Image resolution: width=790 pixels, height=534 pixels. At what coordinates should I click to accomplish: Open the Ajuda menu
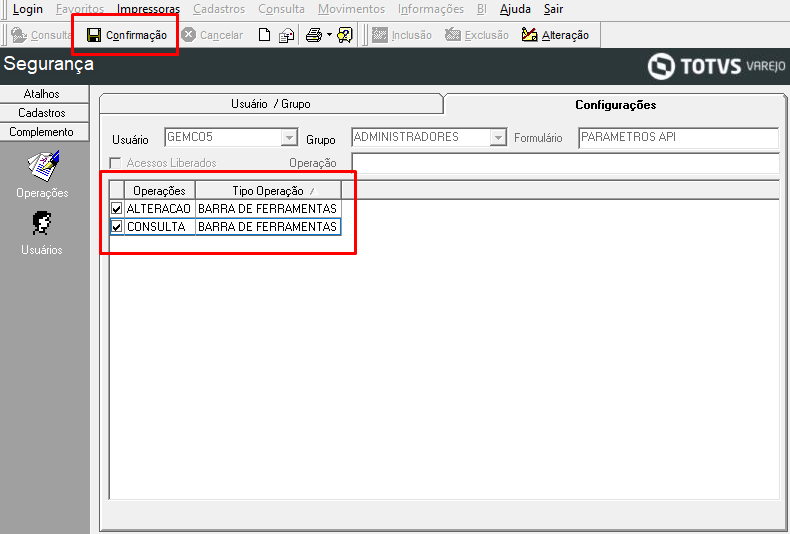coord(515,9)
